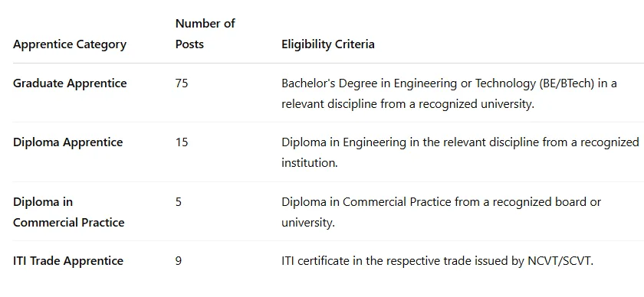Click the 15 posts value

point(182,142)
